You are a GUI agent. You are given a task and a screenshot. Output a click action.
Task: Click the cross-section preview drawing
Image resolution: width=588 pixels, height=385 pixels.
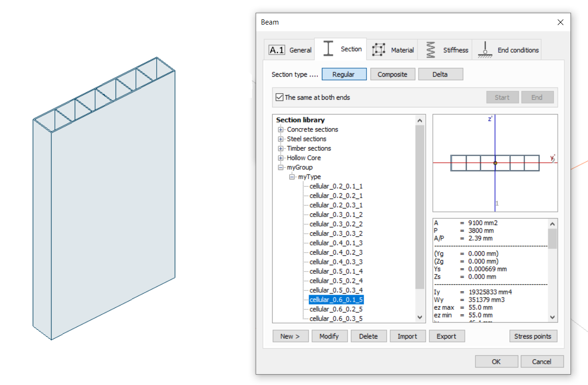[495, 163]
